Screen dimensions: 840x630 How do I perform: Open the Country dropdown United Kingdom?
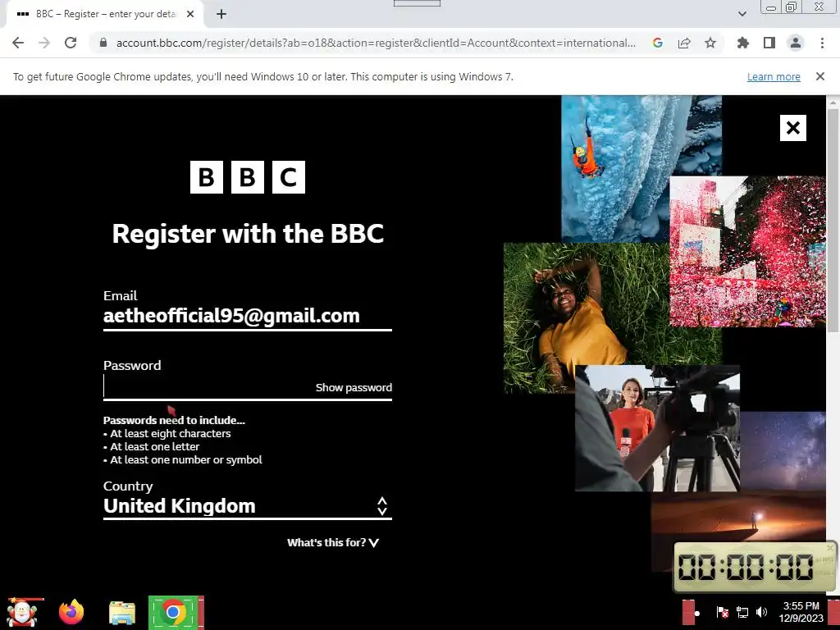click(248, 505)
